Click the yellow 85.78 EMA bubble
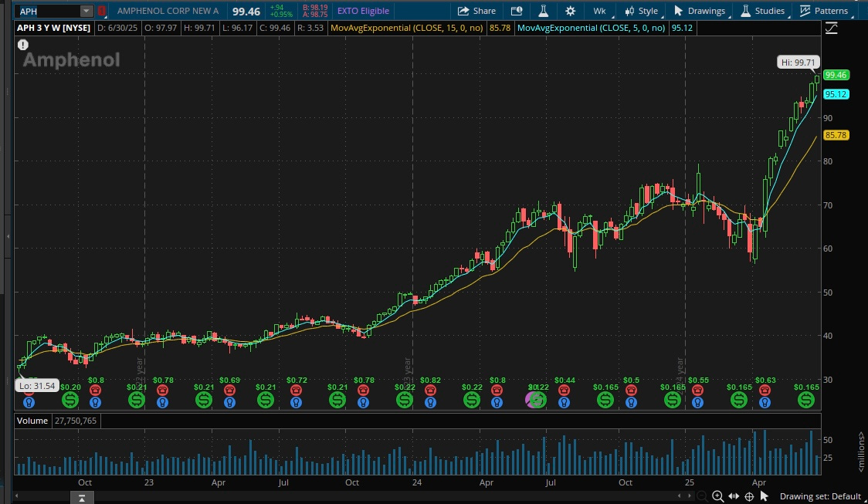The image size is (868, 504). point(836,135)
